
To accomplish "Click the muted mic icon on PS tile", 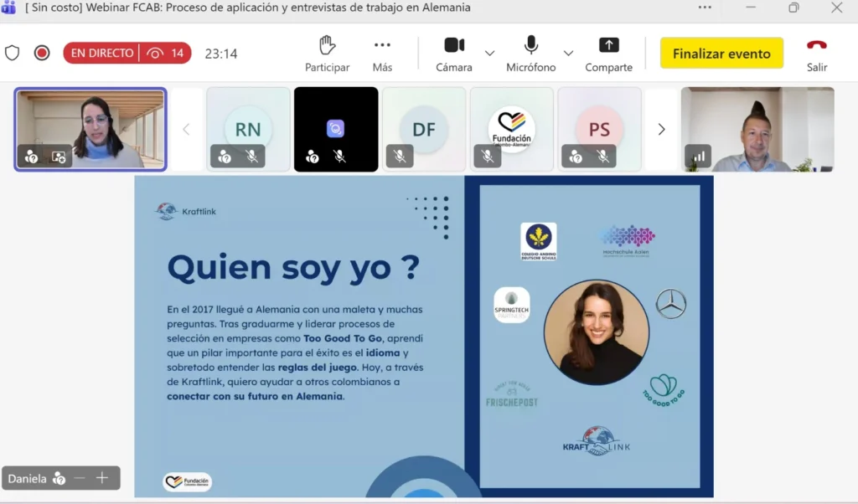I will pyautogui.click(x=602, y=156).
